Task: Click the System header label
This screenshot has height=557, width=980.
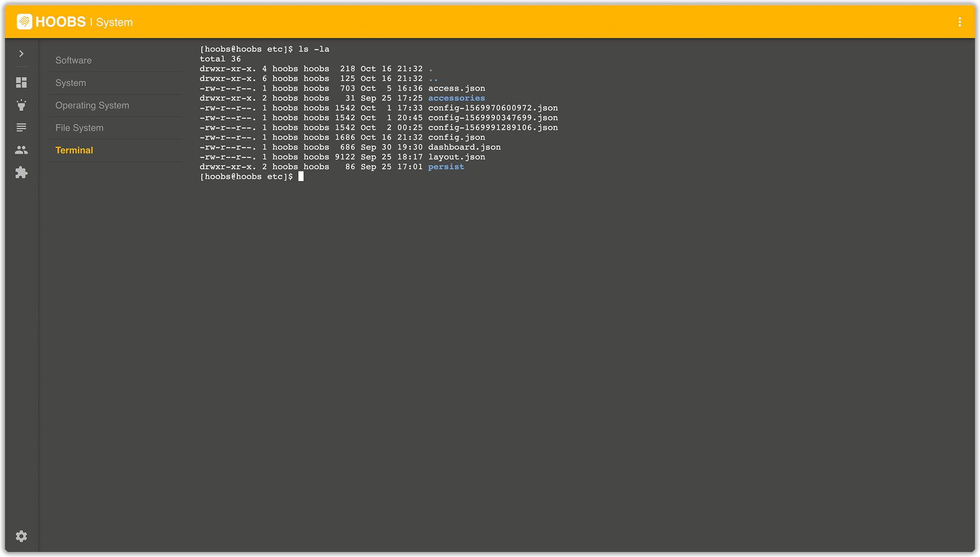Action: [x=114, y=22]
